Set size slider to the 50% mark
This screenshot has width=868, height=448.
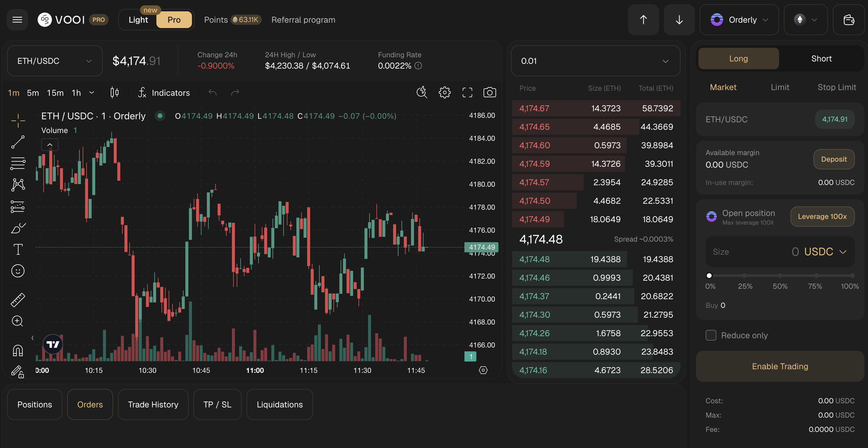click(x=780, y=276)
